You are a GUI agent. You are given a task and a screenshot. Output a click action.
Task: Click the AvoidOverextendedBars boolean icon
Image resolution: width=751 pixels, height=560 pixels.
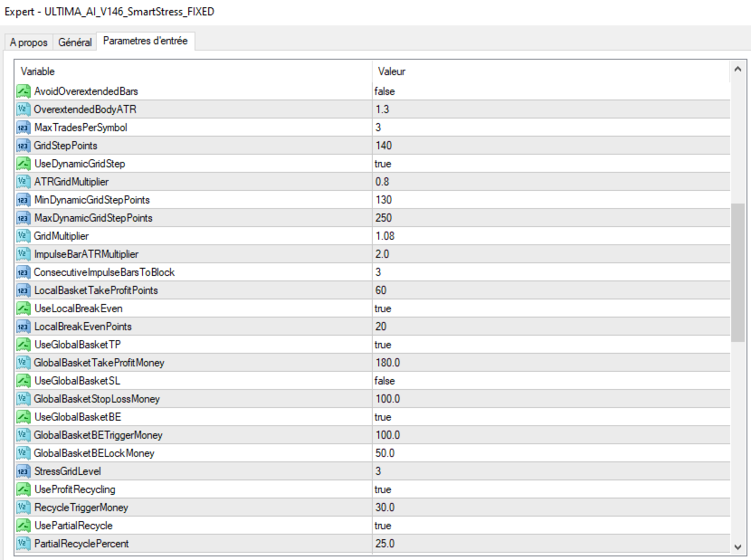(24, 91)
